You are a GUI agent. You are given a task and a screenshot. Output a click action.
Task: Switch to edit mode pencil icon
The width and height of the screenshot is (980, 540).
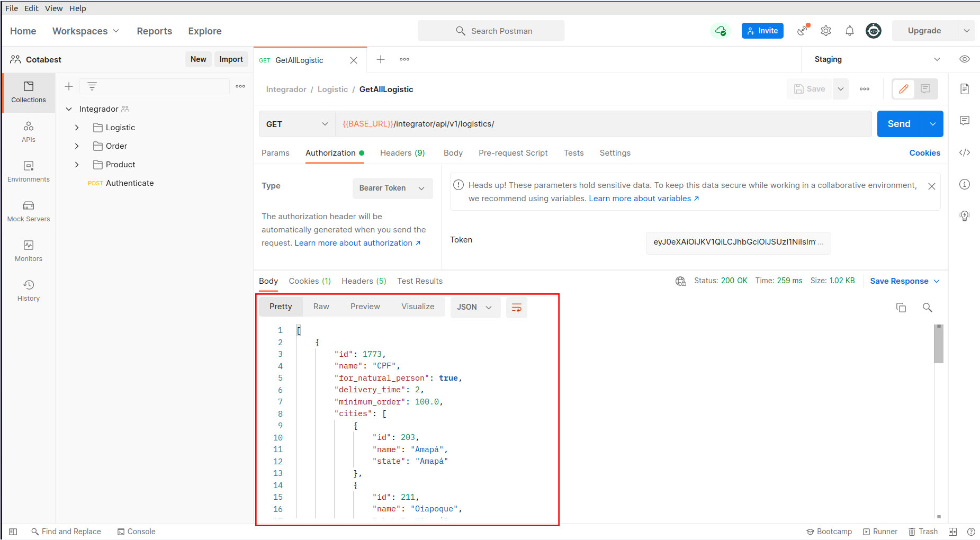point(904,89)
